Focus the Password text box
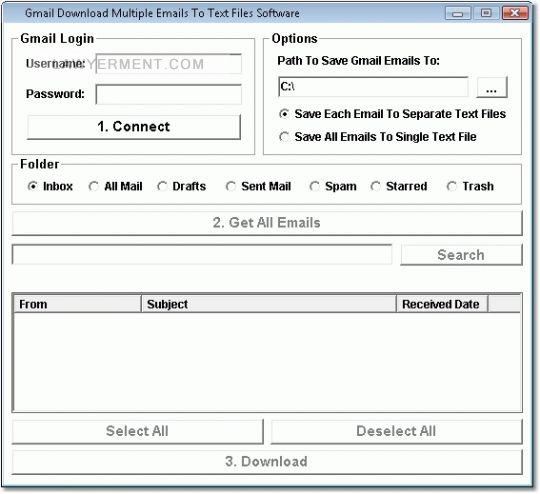This screenshot has height=494, width=540. (x=168, y=94)
